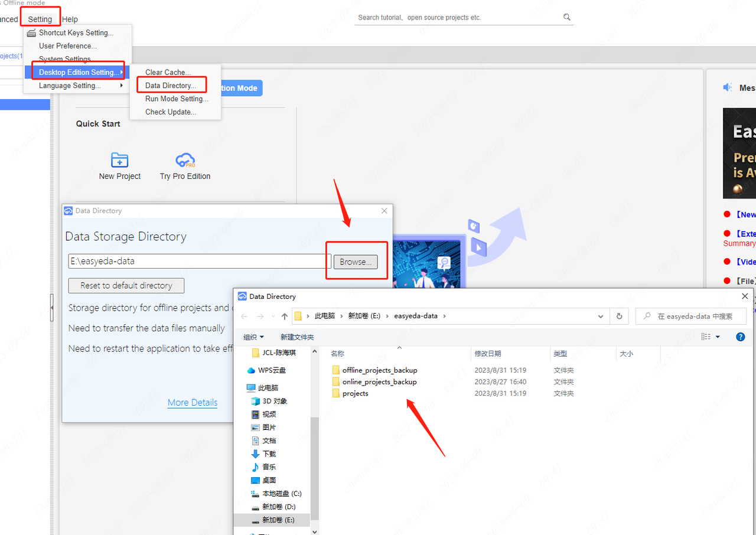Expand the address bar history dropdown
Screen dimensions: 756x535
(x=601, y=316)
